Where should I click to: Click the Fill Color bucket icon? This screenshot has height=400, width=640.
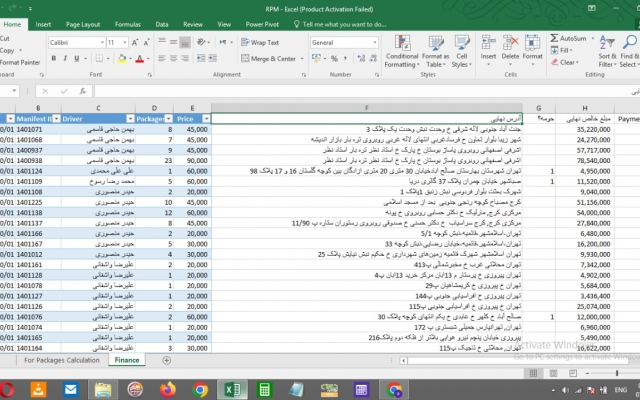coord(122,59)
